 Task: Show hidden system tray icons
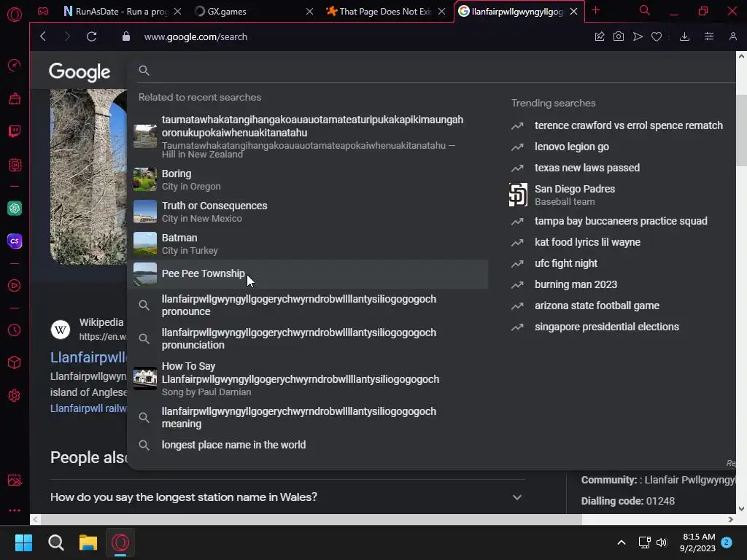click(x=622, y=542)
